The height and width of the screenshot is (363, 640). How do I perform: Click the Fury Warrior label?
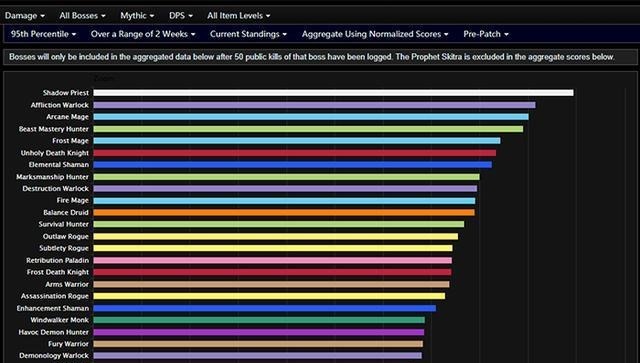tap(68, 344)
